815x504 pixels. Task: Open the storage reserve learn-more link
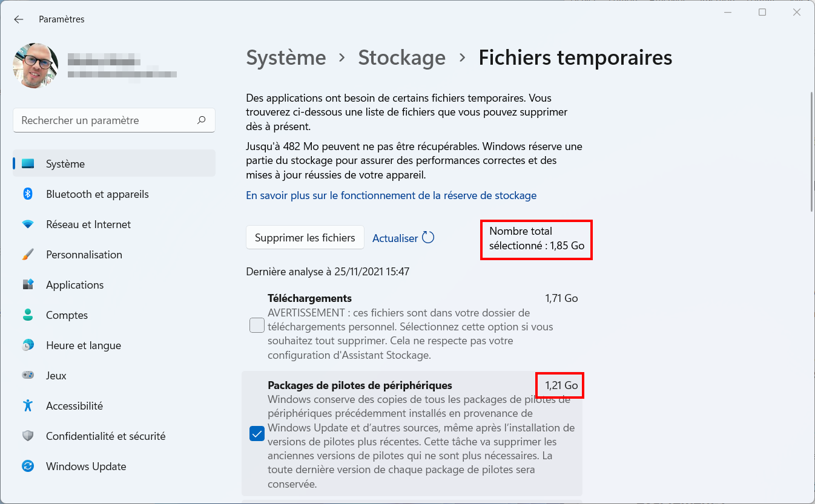pyautogui.click(x=391, y=195)
